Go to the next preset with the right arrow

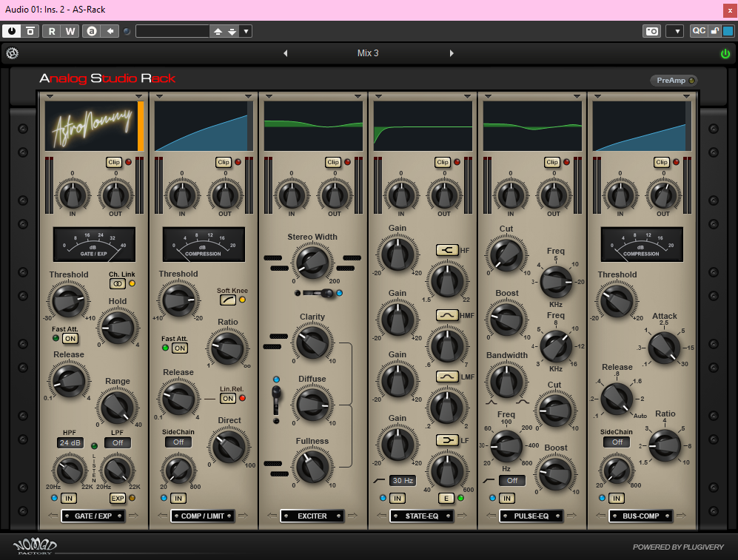tap(452, 53)
